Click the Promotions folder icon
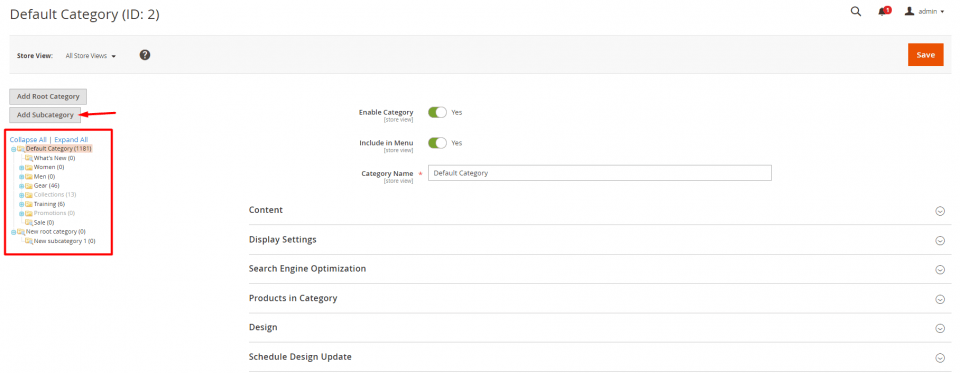Screen dimensions: 960x373 click(29, 213)
